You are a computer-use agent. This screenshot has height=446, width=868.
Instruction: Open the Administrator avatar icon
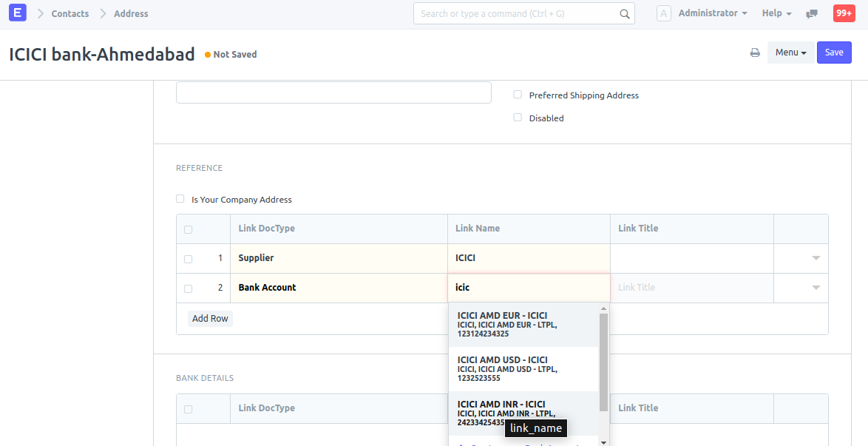click(664, 13)
